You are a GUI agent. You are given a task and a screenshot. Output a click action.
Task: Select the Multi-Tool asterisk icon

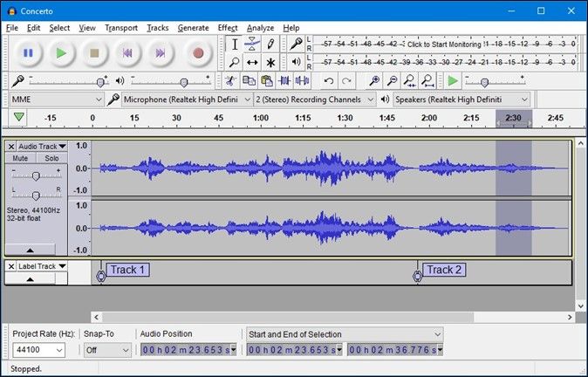[270, 63]
